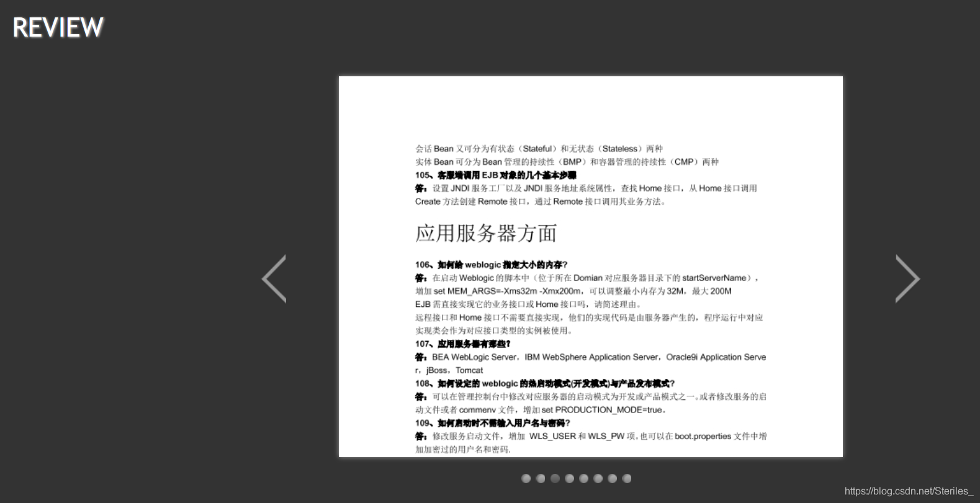
Task: Jump to the fourth slide dot
Action: click(x=569, y=478)
